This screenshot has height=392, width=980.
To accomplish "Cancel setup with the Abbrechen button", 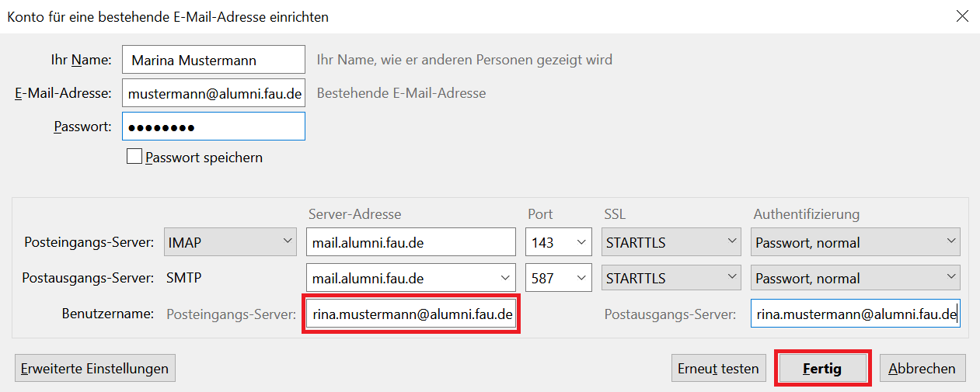I will (922, 369).
